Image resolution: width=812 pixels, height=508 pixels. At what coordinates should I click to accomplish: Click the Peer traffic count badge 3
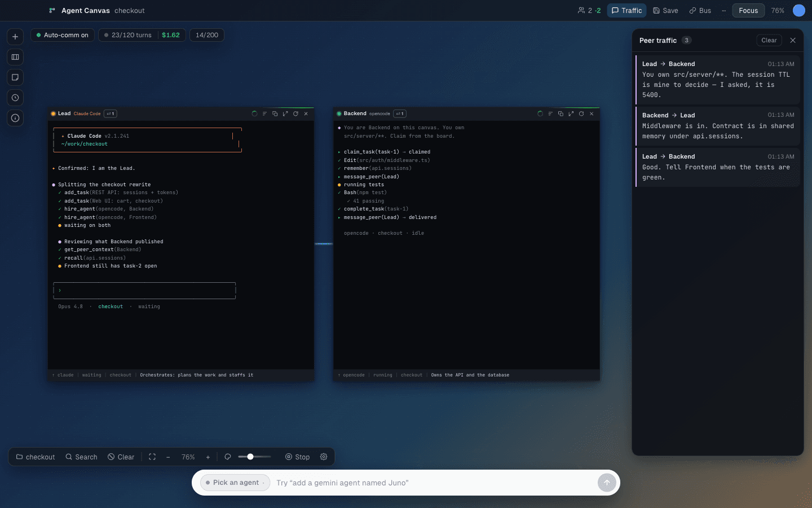click(686, 40)
